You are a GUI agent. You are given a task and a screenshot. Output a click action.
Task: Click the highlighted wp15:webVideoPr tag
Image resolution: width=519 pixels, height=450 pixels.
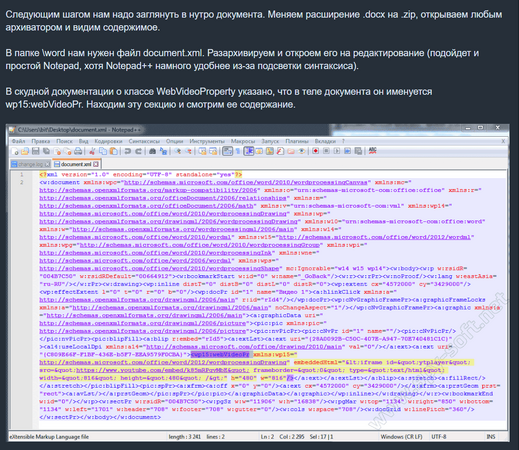(220, 354)
